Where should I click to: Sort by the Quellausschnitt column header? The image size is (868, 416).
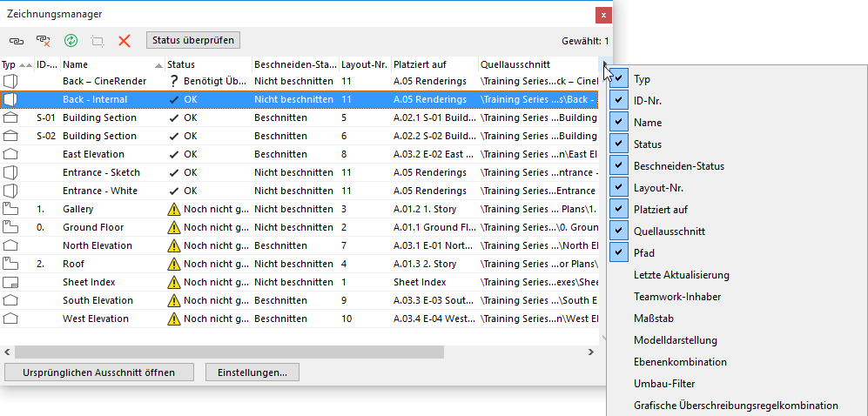point(539,64)
